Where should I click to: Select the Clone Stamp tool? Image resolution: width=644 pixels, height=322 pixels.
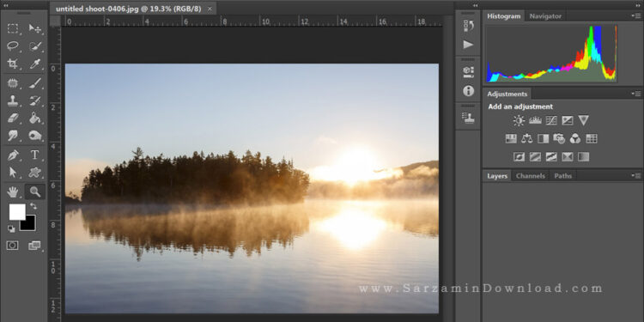click(13, 100)
